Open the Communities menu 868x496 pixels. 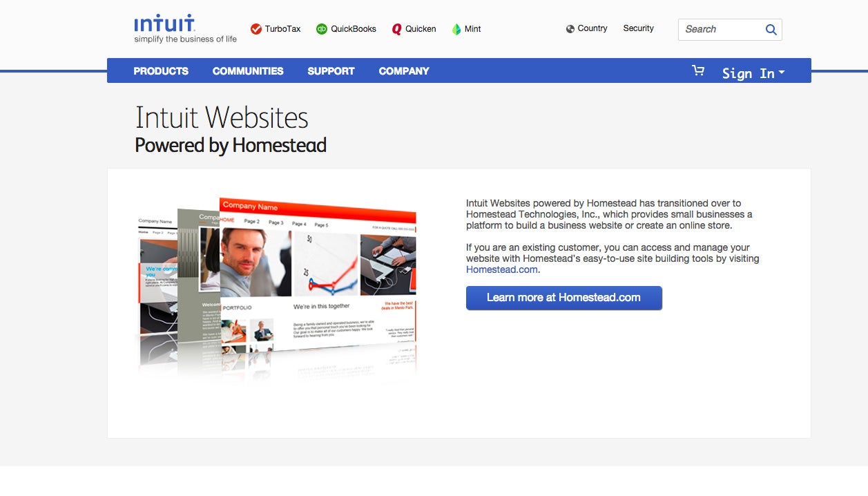click(248, 71)
